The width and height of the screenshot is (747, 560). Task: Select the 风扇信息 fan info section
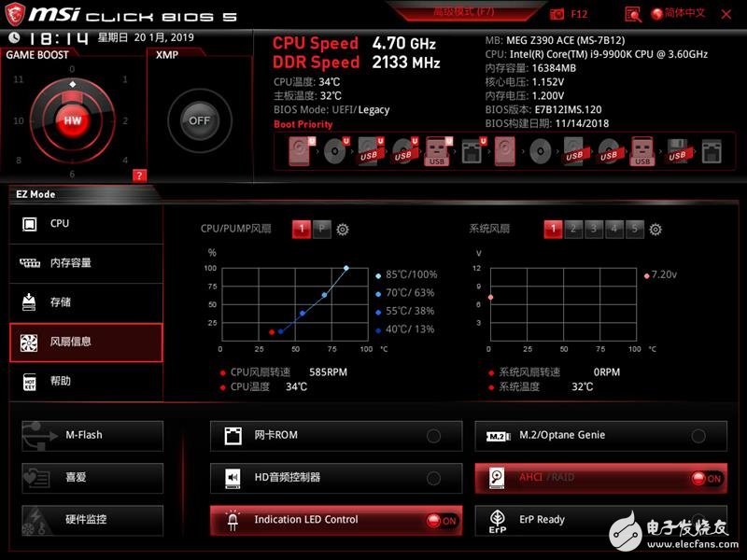click(86, 342)
